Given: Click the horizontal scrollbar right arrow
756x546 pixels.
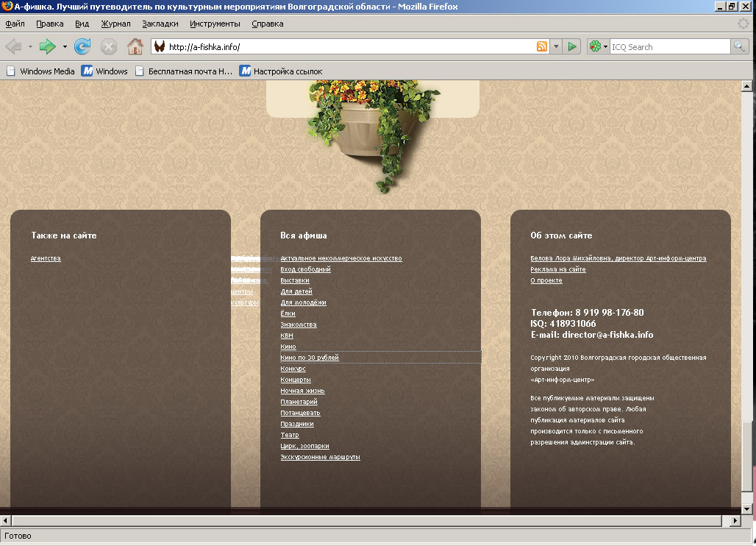Looking at the screenshot, I should (735, 520).
